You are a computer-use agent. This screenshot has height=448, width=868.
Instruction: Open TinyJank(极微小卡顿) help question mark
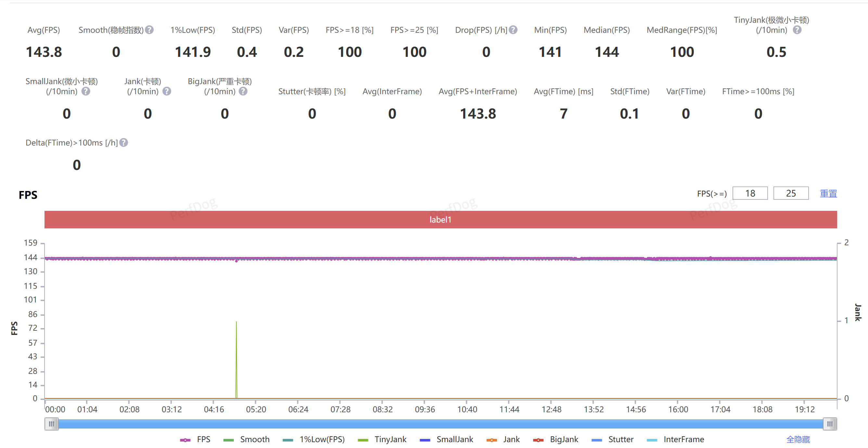pyautogui.click(x=797, y=30)
